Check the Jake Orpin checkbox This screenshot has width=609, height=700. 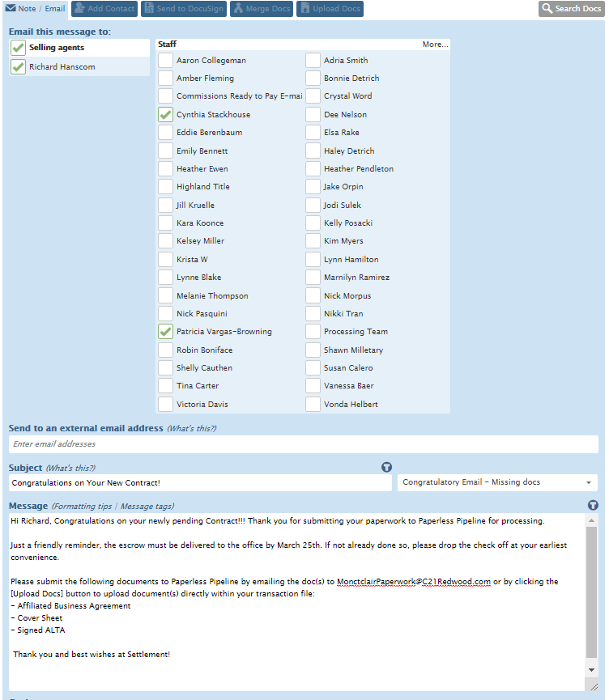(x=313, y=187)
